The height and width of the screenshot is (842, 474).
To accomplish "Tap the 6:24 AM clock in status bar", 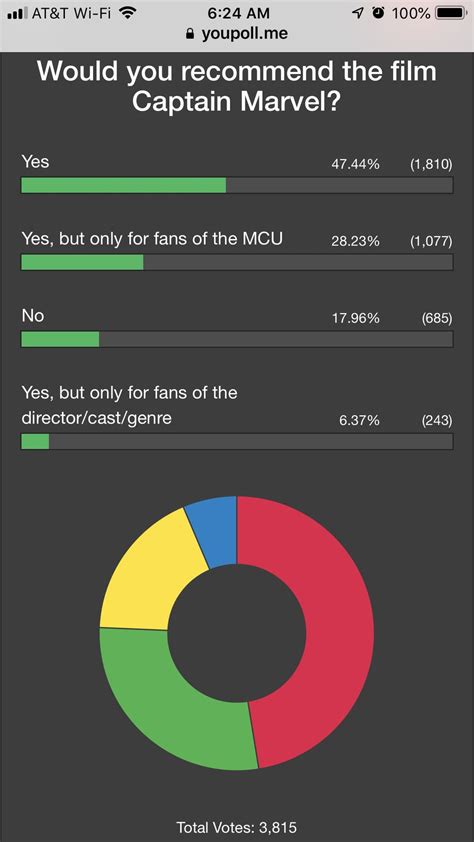I will pyautogui.click(x=237, y=13).
